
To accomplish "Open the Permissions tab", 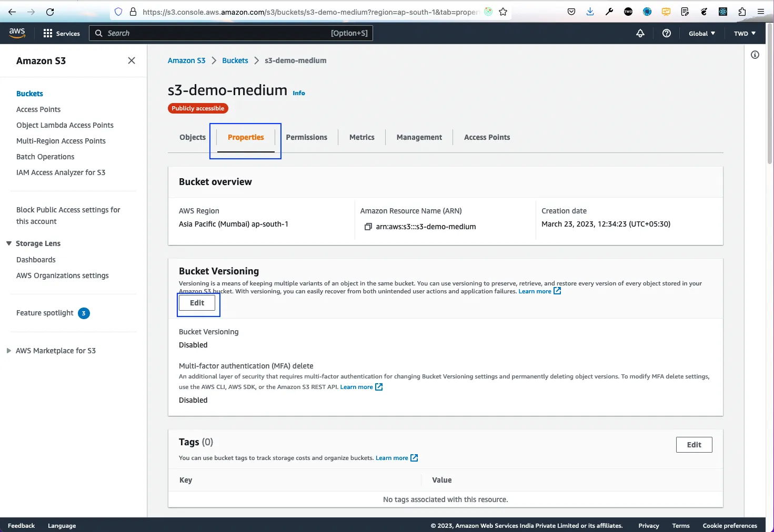I will point(306,137).
